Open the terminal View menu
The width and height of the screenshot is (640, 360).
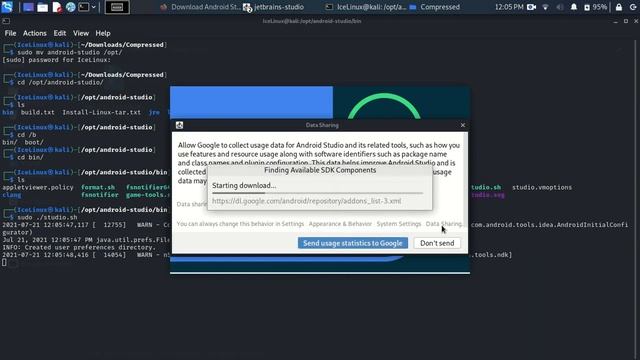point(81,33)
